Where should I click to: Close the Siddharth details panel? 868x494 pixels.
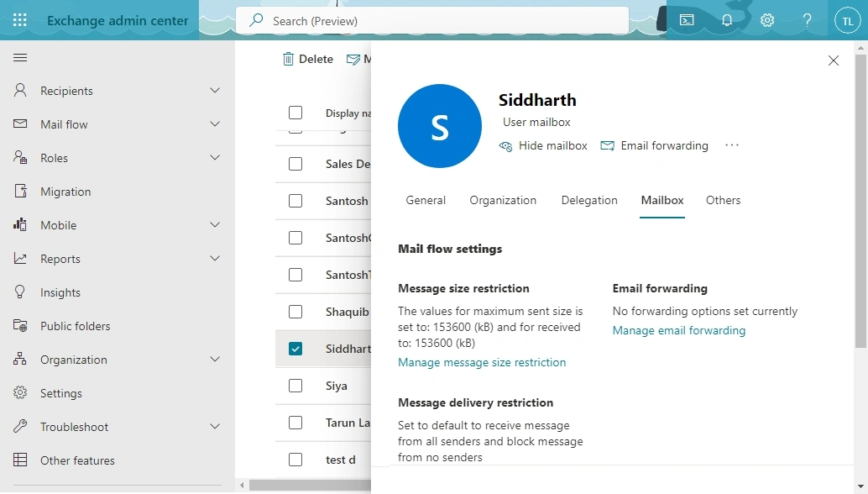tap(833, 60)
